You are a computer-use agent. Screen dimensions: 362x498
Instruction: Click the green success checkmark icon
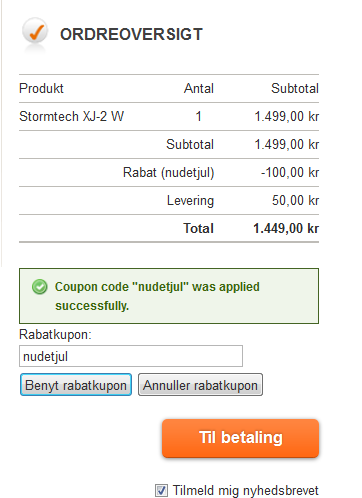point(40,287)
